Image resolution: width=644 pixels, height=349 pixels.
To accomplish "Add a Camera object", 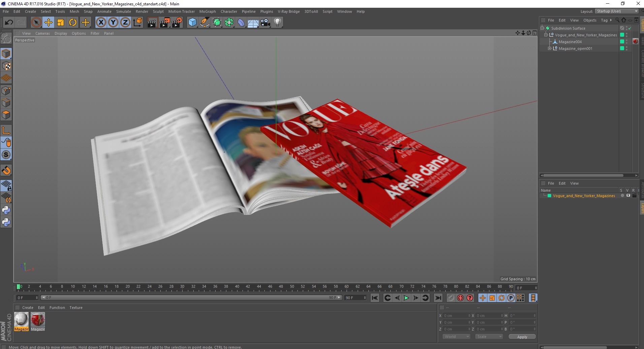I will (265, 23).
